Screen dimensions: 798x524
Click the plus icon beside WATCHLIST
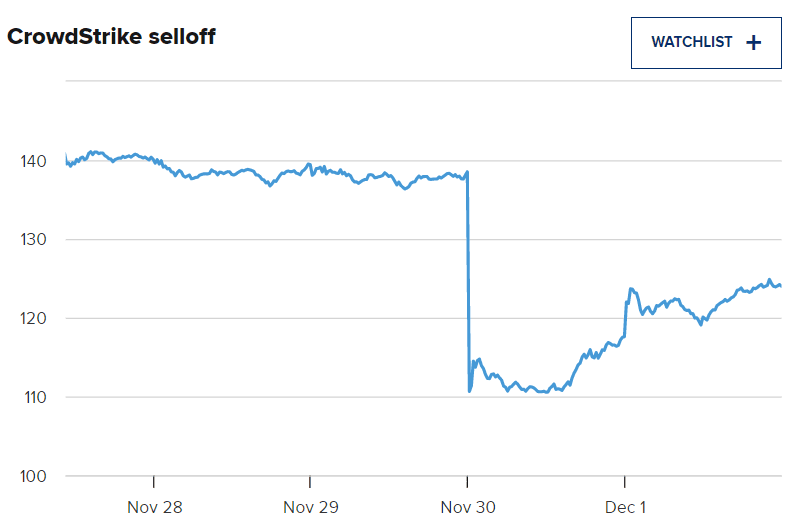(754, 42)
